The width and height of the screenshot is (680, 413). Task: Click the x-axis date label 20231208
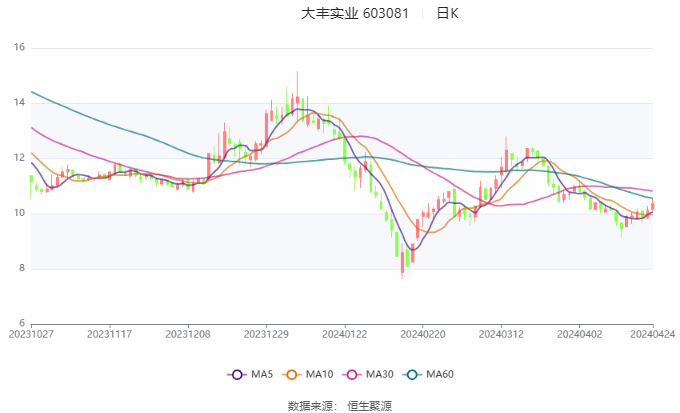[188, 334]
